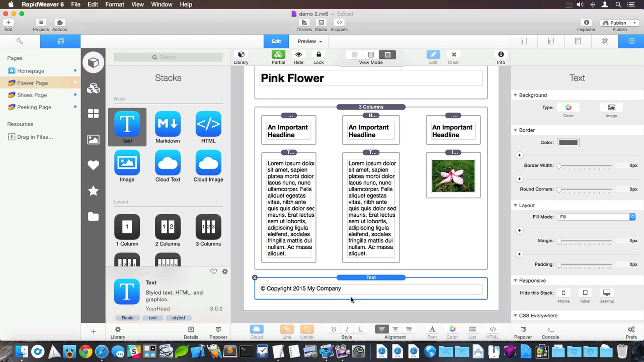Image resolution: width=644 pixels, height=362 pixels.
Task: Select the Peeking Page
Action: click(40, 107)
